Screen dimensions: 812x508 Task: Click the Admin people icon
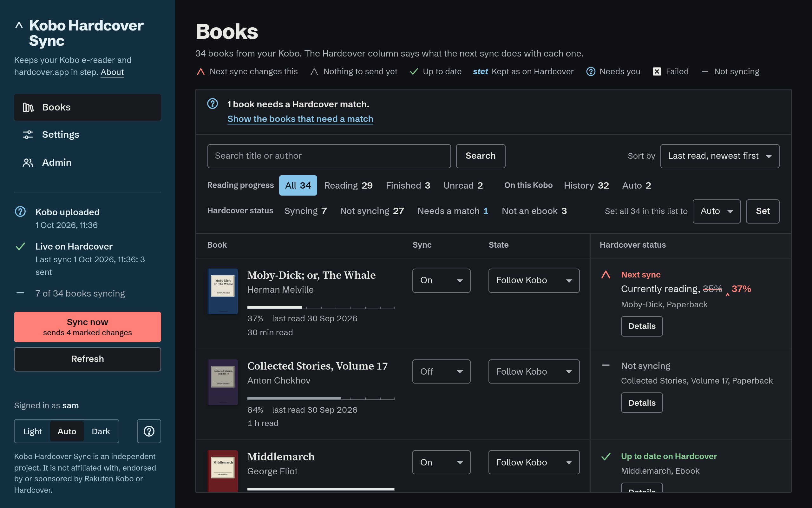pyautogui.click(x=28, y=163)
